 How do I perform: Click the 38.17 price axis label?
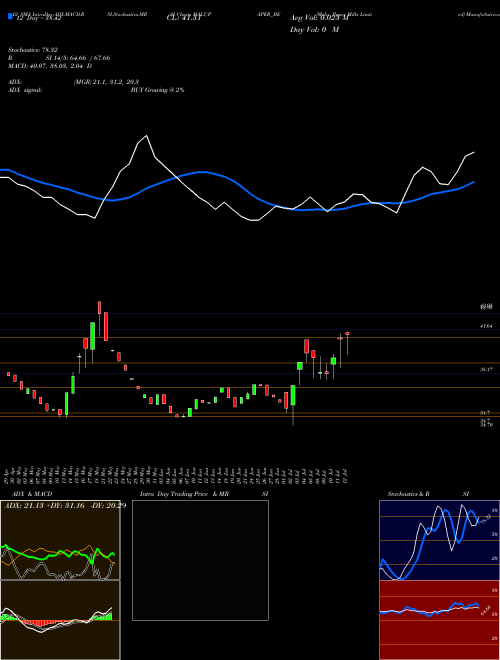(x=486, y=369)
